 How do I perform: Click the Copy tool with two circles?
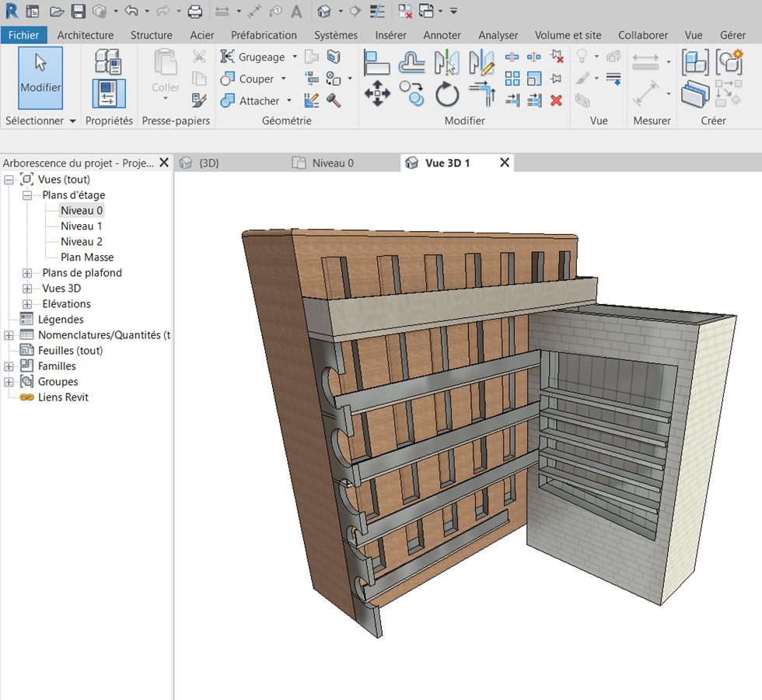(x=412, y=95)
